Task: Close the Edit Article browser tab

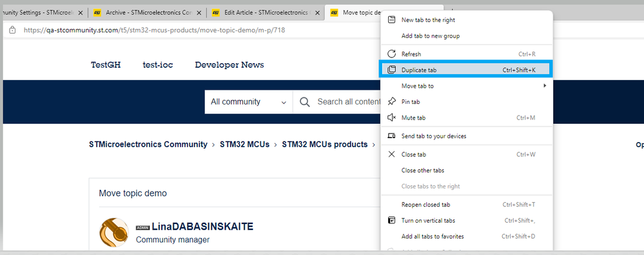Action: (317, 13)
